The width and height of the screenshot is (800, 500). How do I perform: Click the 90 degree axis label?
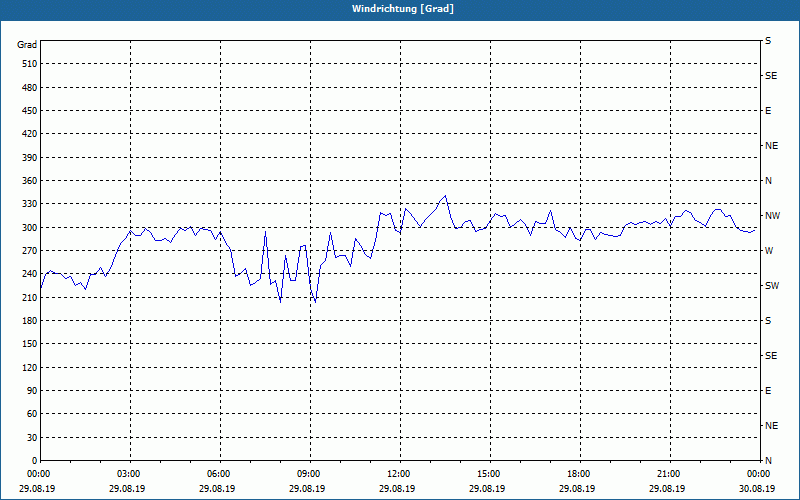(x=32, y=391)
